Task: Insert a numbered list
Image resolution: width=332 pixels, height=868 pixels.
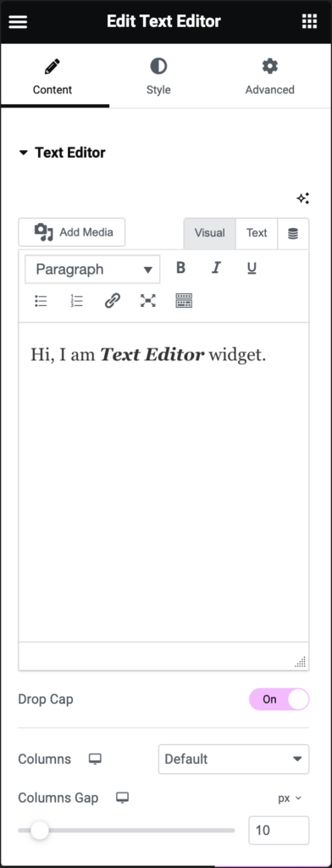Action: coord(76,301)
